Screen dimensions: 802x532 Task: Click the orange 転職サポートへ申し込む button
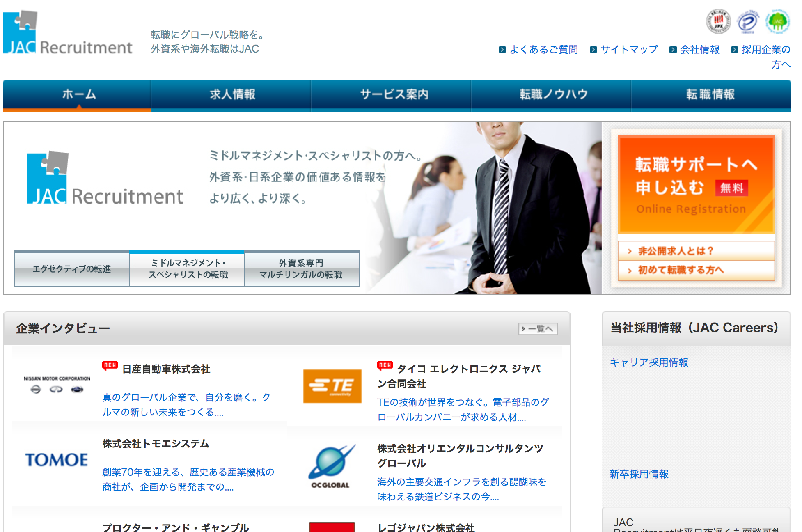pos(696,185)
